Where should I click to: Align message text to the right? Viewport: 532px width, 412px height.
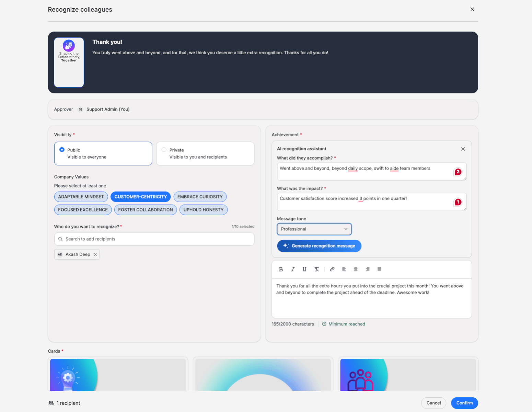tap(368, 270)
